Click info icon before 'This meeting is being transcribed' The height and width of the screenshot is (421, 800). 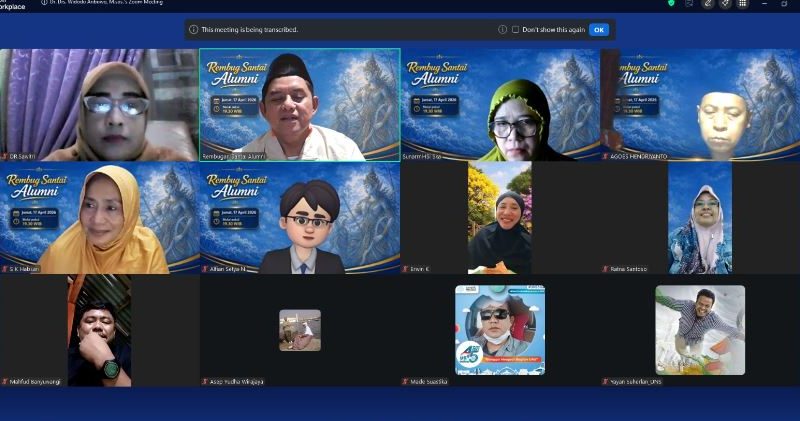(x=193, y=30)
